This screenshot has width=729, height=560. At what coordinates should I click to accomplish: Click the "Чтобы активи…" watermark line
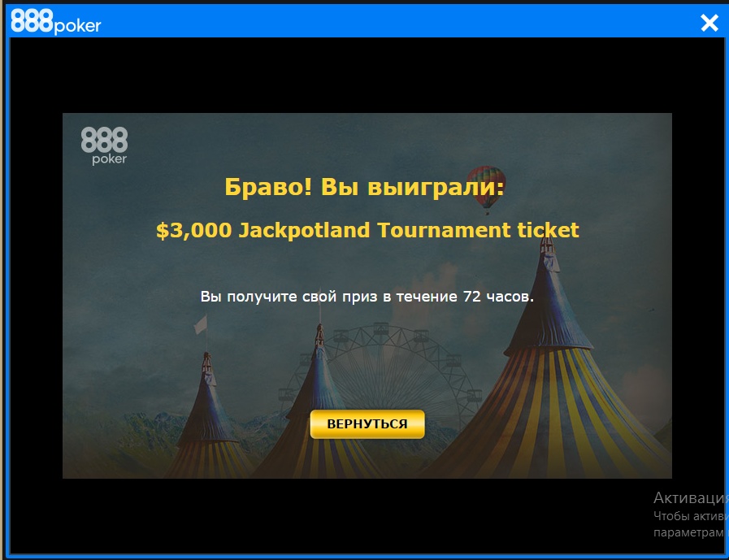click(691, 516)
